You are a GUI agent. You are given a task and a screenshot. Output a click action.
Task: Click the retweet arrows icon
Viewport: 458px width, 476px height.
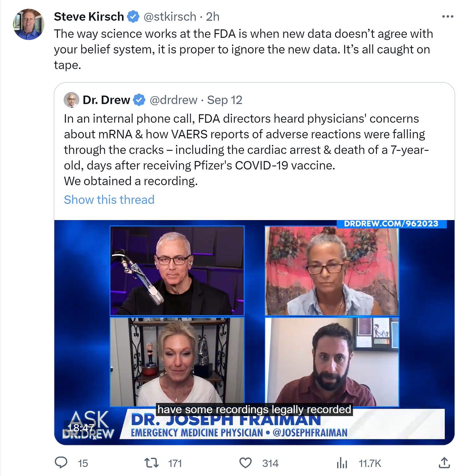point(151,463)
